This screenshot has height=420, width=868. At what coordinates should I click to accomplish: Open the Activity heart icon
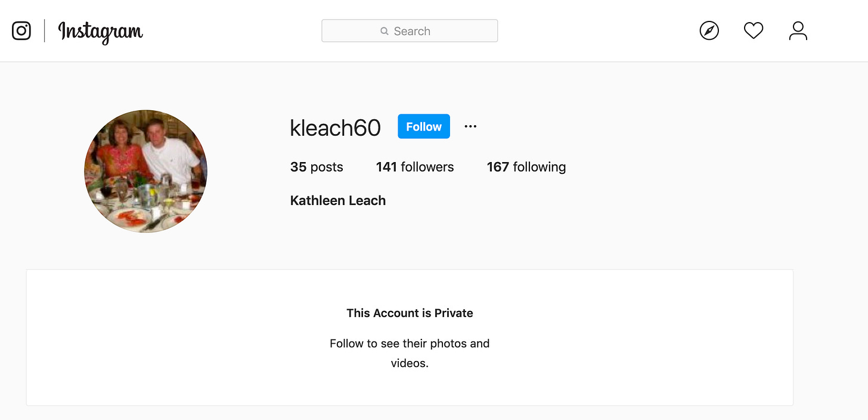coord(754,30)
